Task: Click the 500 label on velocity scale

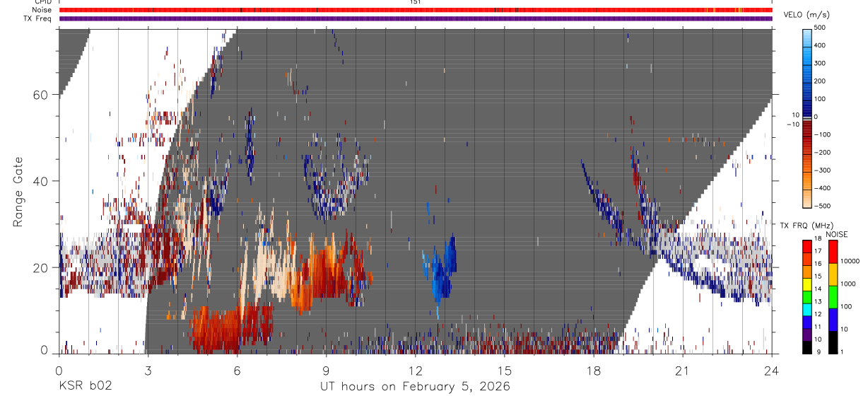Action: click(x=821, y=28)
